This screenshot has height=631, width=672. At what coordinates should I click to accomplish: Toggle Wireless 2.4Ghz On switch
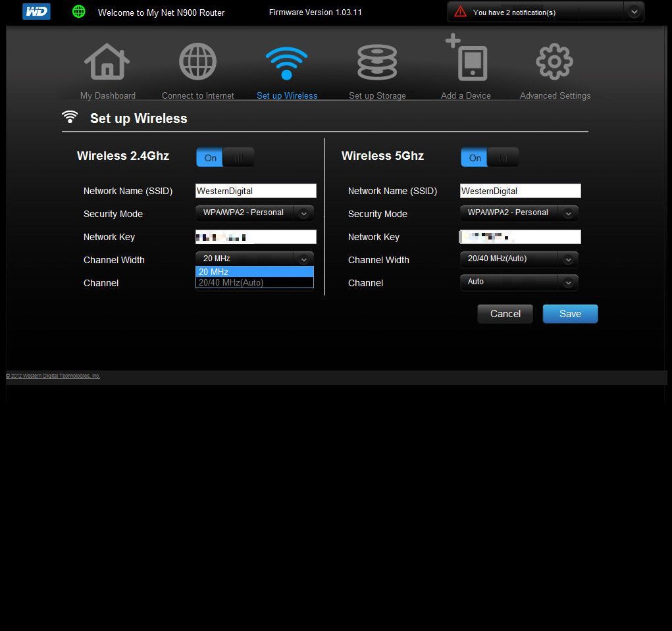pos(225,157)
